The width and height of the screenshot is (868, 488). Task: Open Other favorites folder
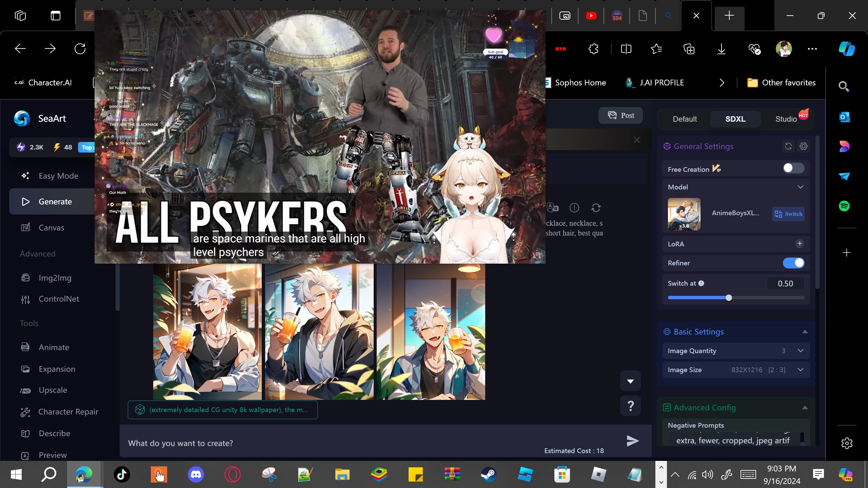click(x=782, y=83)
